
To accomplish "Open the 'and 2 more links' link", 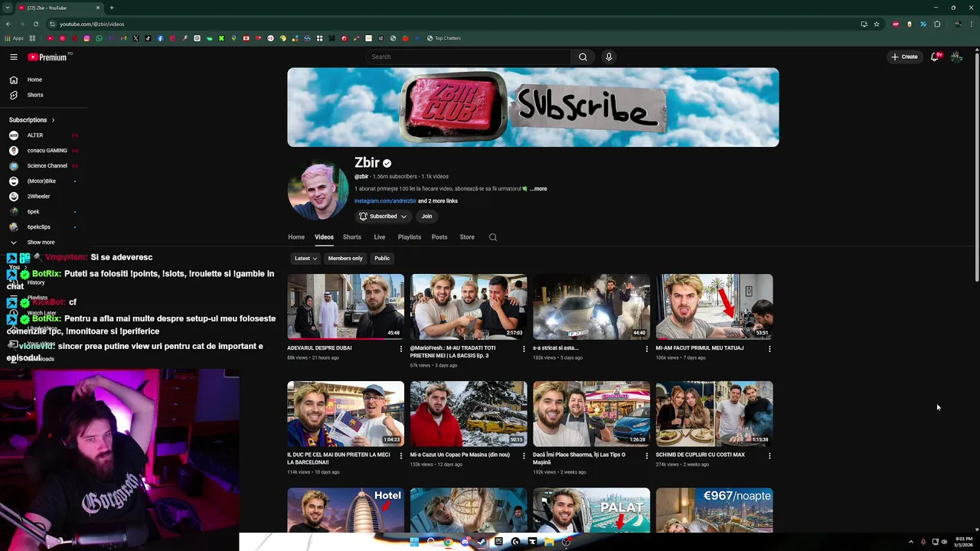I will [438, 201].
